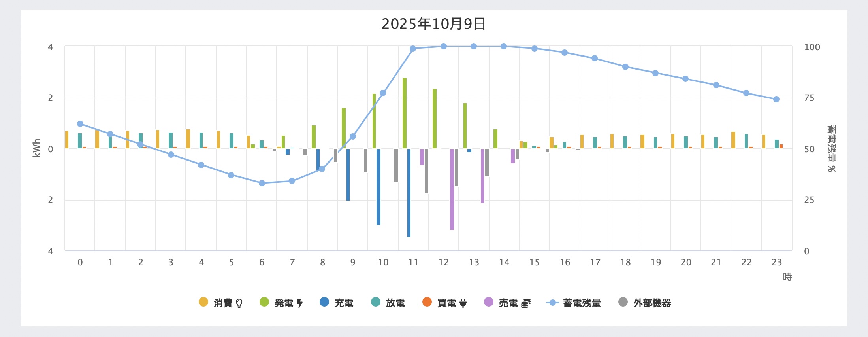Click the lightning bolt icon beside 発電

coord(299,303)
